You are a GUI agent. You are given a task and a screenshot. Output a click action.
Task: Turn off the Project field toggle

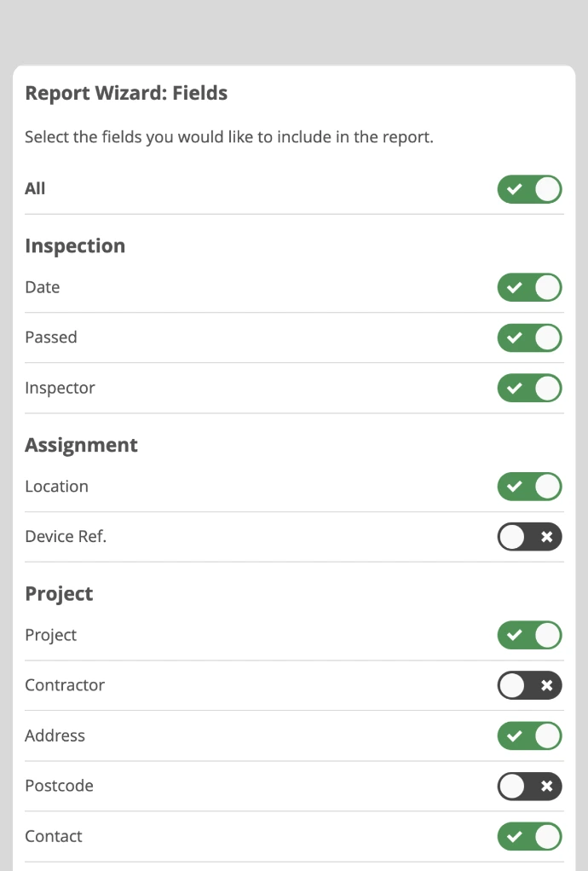[x=529, y=635]
